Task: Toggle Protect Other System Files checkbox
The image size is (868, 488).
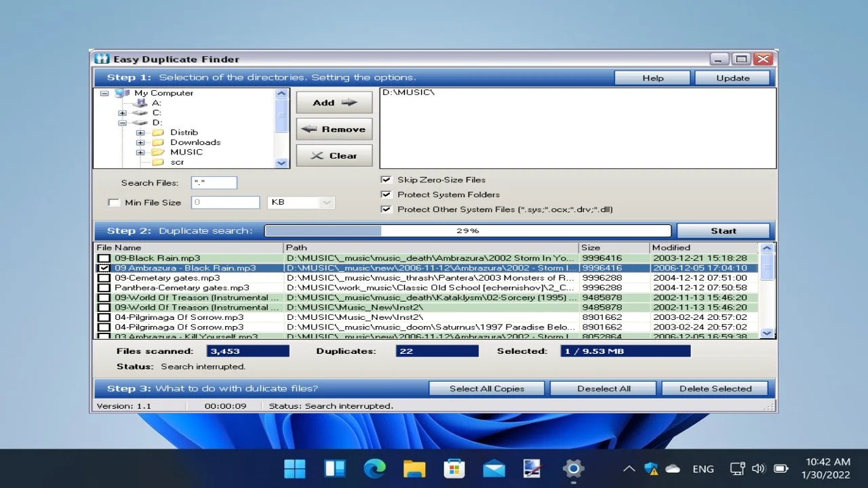Action: point(387,209)
